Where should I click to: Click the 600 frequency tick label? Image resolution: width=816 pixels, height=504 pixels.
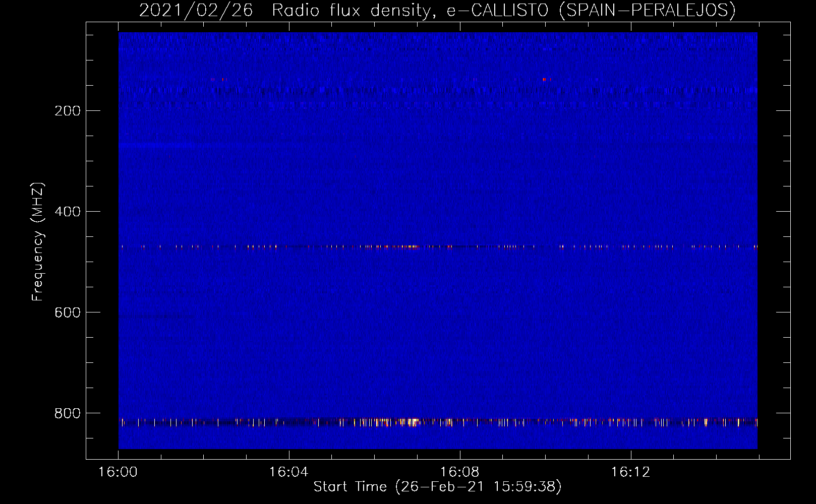tap(68, 312)
